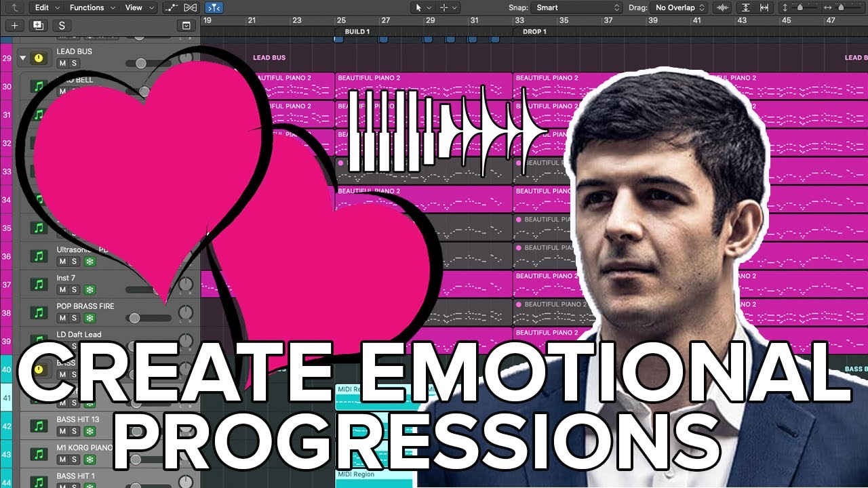Freeze the M1 KORG PIANO track
This screenshot has height=488, width=868.
pos(90,460)
